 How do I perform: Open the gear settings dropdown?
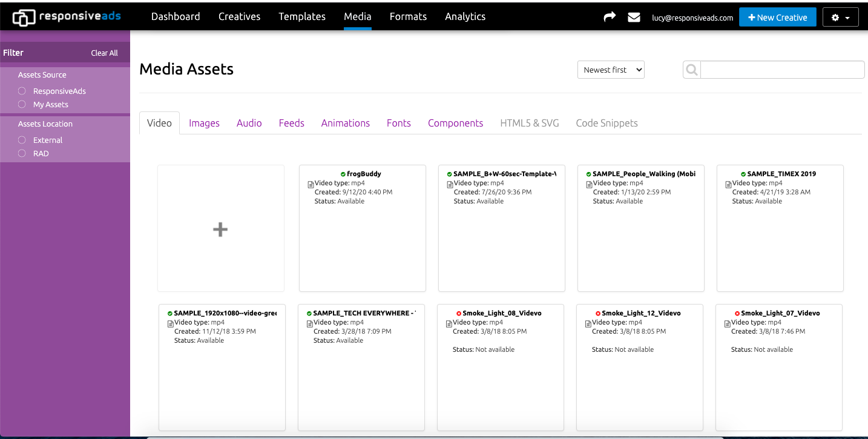tap(840, 18)
